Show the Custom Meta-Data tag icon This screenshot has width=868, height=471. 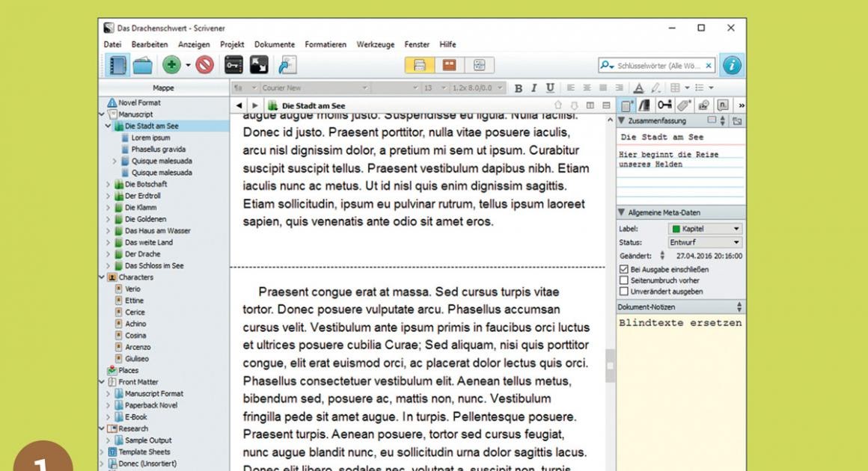pyautogui.click(x=684, y=105)
